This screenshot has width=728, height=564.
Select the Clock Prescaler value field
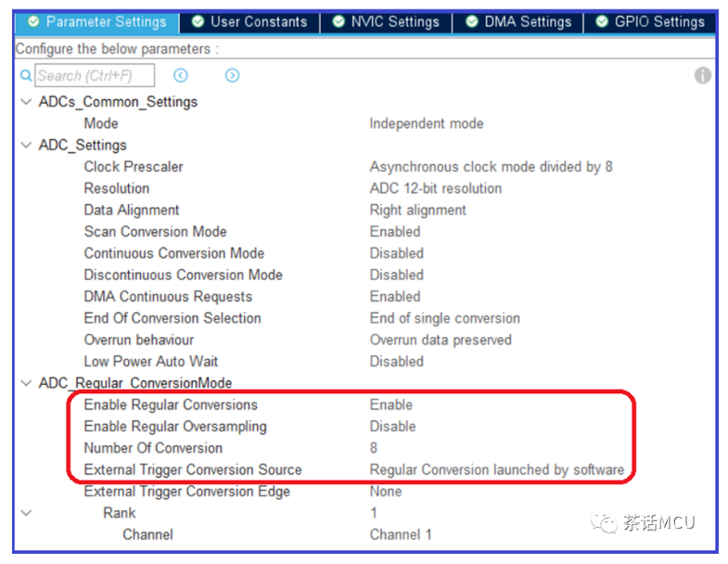point(492,166)
